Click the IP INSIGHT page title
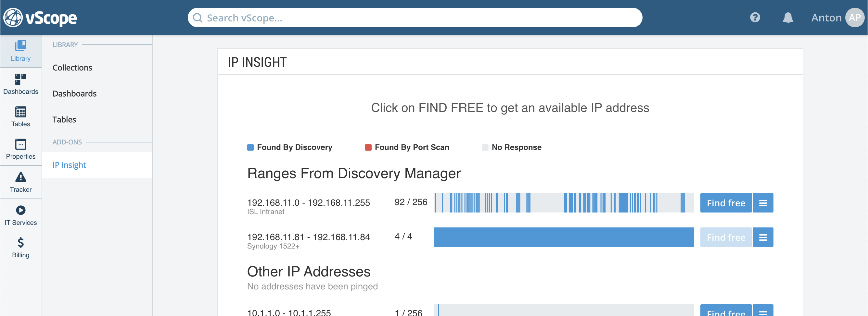Screen dimensions: 868x316 (257, 62)
